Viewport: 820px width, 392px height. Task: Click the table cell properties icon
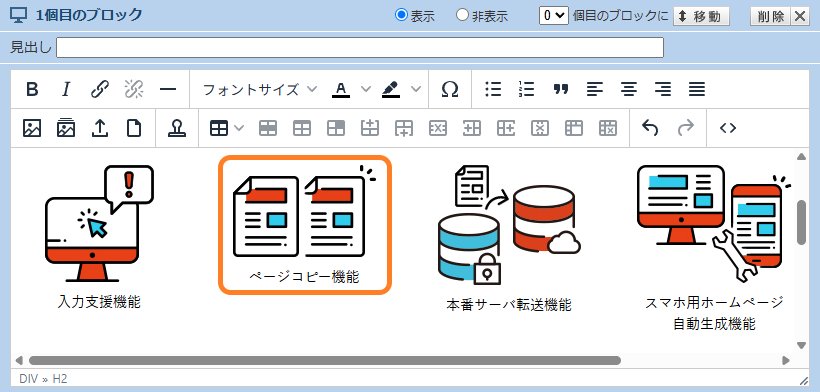click(x=336, y=128)
